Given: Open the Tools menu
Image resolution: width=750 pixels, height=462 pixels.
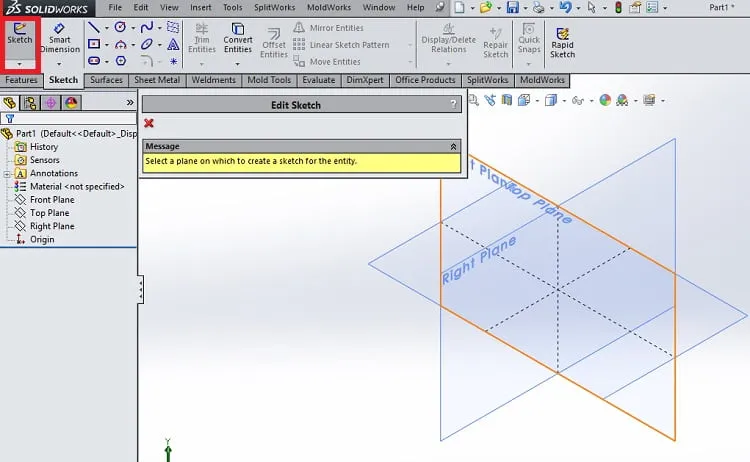Looking at the screenshot, I should click(x=232, y=7).
